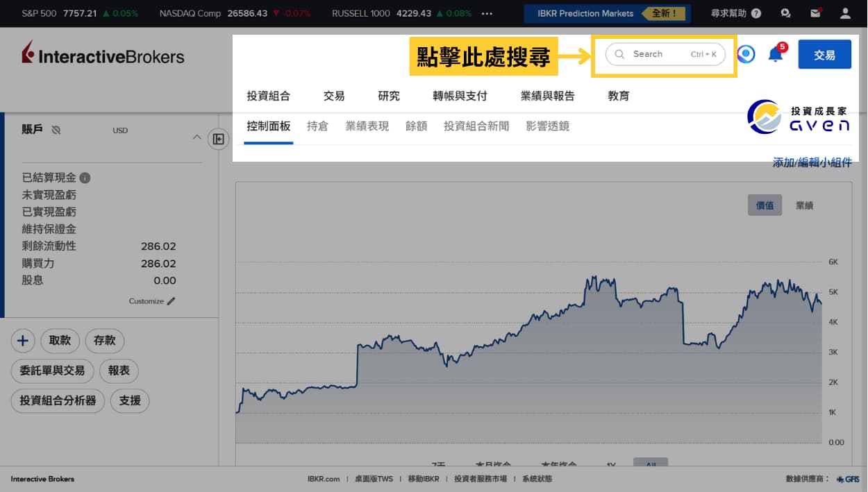Image resolution: width=868 pixels, height=492 pixels.
Task: Open the mail envelope icon
Action: (815, 13)
